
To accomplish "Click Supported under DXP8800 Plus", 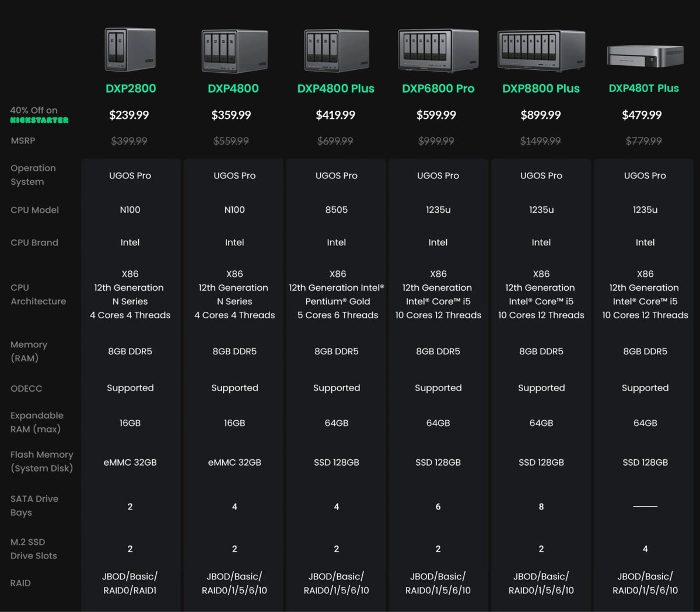I will click(541, 388).
